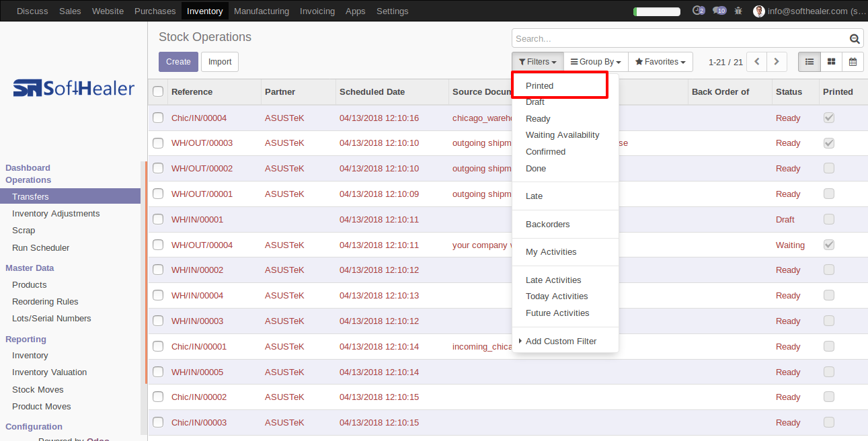This screenshot has height=441, width=868.
Task: Open activities clock icon in top bar
Action: click(x=699, y=11)
